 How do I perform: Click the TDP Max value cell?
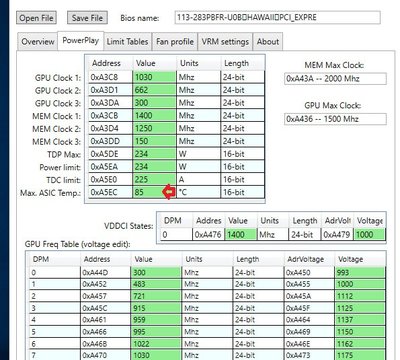154,154
